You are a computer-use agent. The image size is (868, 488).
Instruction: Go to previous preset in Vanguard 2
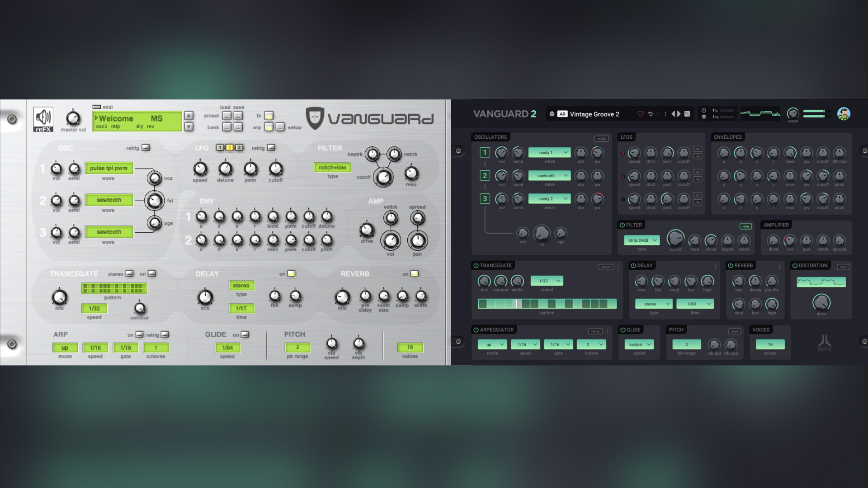coord(673,114)
